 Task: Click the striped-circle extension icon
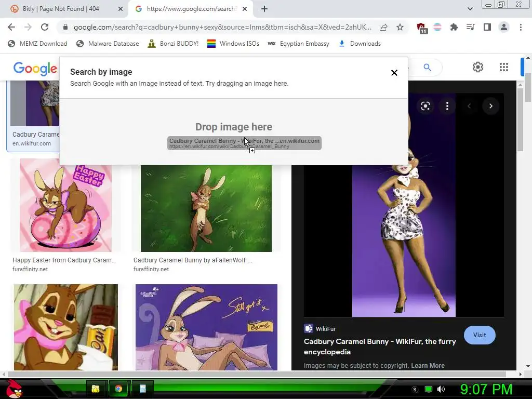(x=437, y=27)
